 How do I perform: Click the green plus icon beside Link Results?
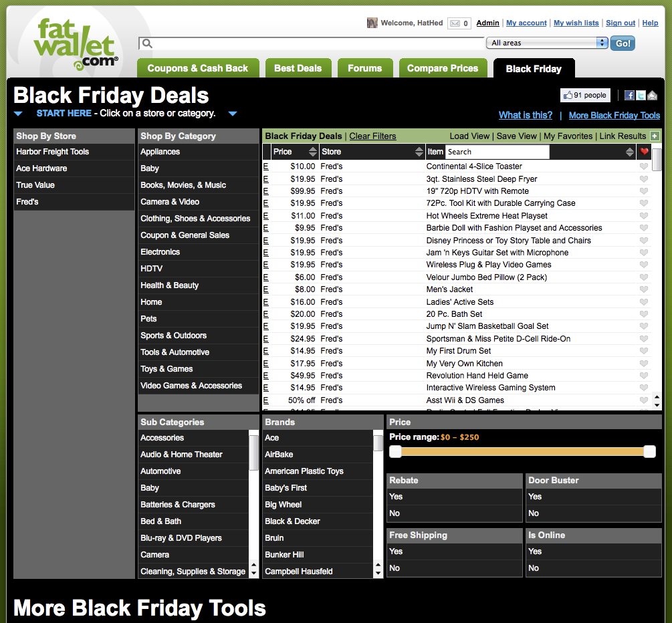click(655, 136)
